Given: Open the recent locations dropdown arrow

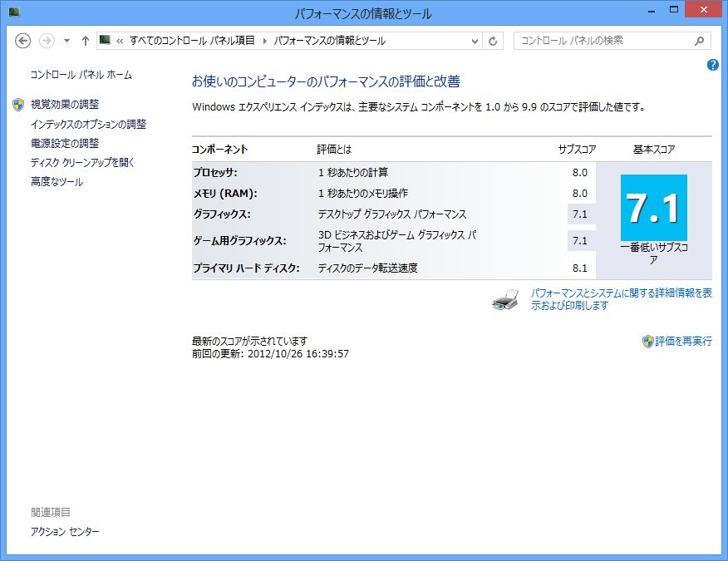Looking at the screenshot, I should pyautogui.click(x=66, y=41).
